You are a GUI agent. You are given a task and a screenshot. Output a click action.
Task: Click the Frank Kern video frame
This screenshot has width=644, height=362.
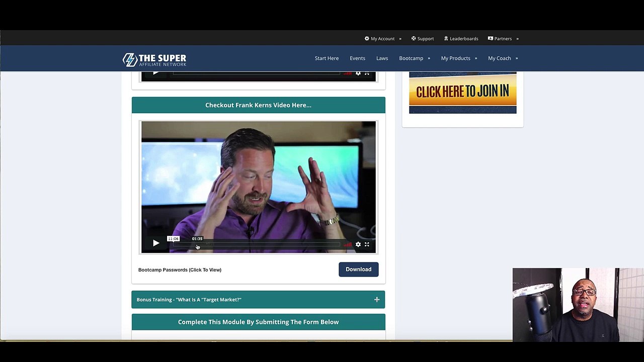point(258,187)
